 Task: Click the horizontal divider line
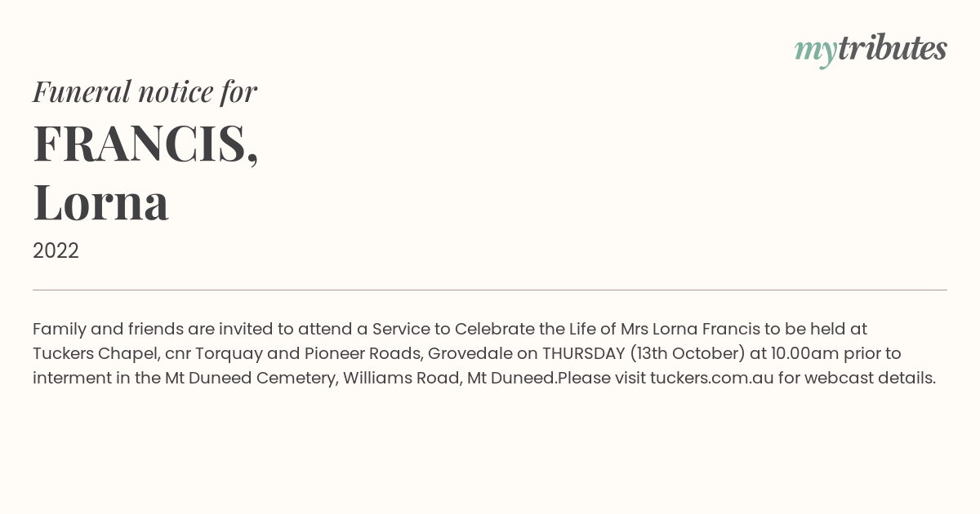[490, 290]
